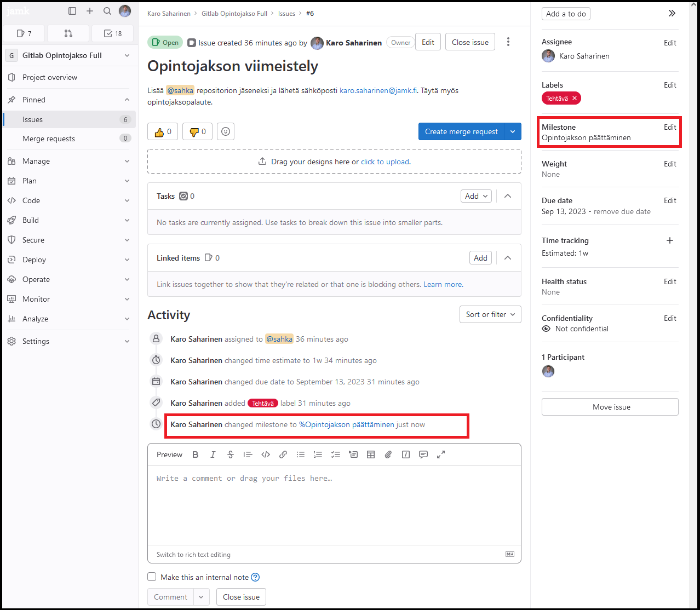Expand the Create merge request options arrow

513,131
